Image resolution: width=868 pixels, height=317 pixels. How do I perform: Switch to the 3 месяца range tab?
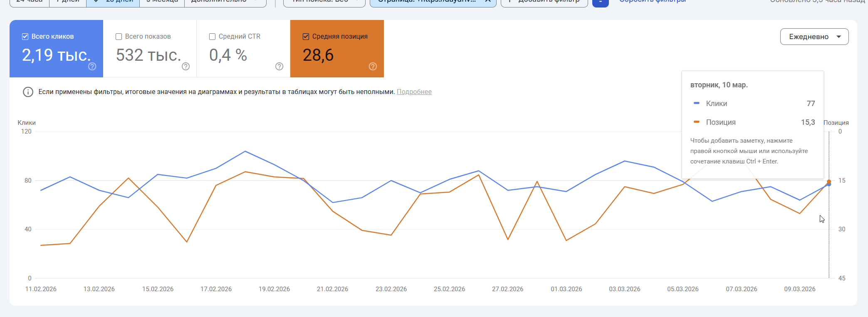point(162,2)
